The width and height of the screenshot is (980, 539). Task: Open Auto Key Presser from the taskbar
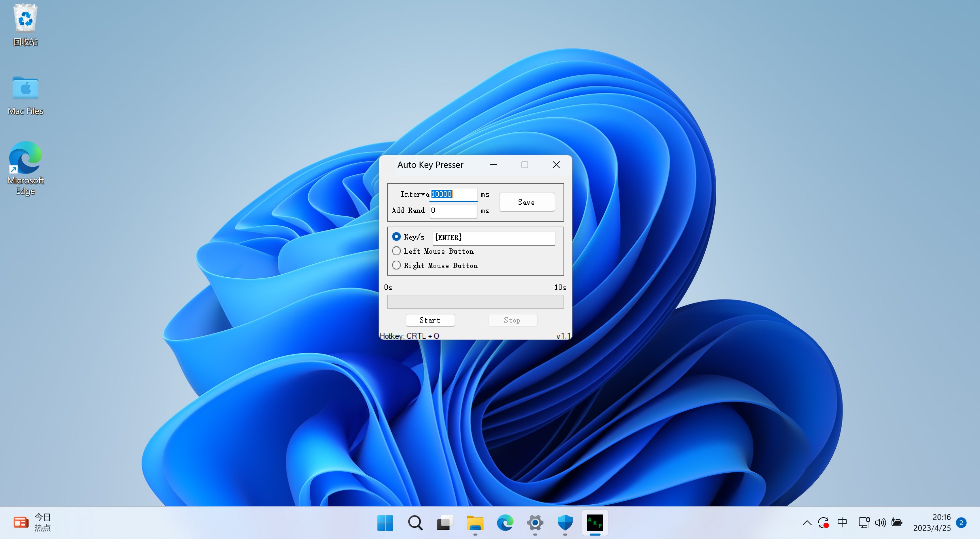click(x=594, y=523)
